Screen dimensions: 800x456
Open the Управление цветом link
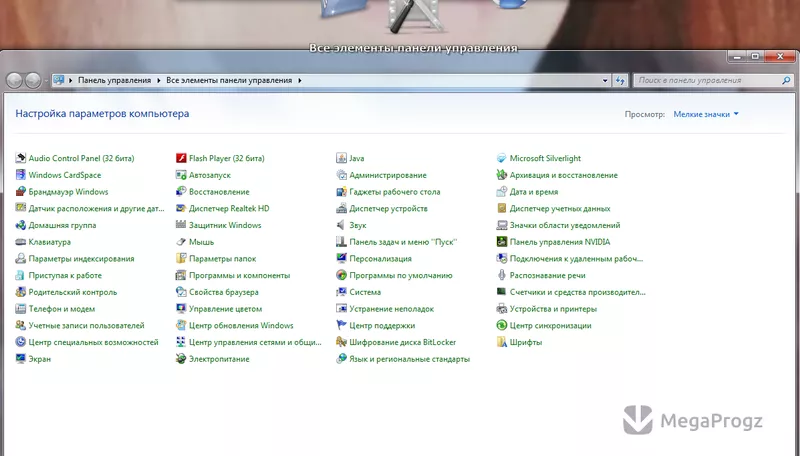pyautogui.click(x=225, y=309)
